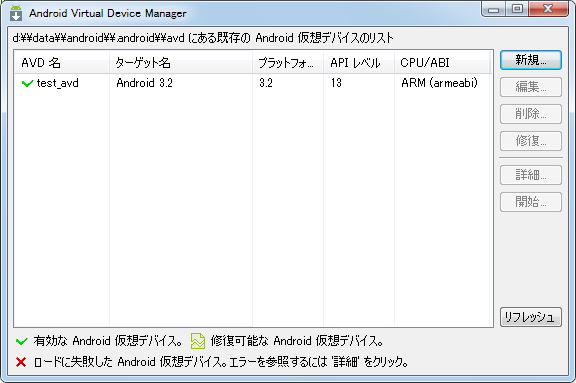The image size is (576, 383).
Task: Click the リフレッシュ (Refresh) button
Action: point(530,317)
